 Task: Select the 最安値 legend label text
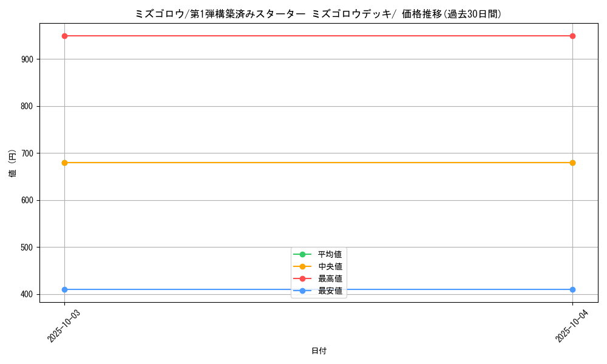tap(330, 291)
